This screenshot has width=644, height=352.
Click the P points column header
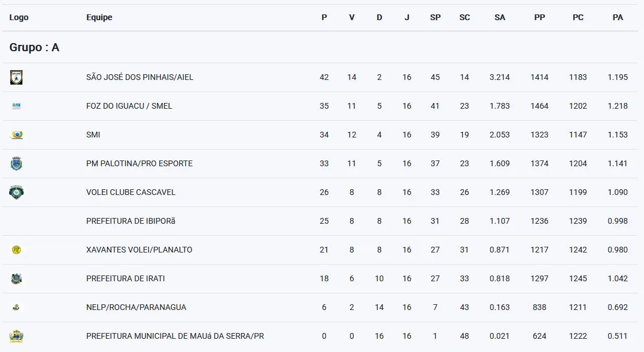324,17
